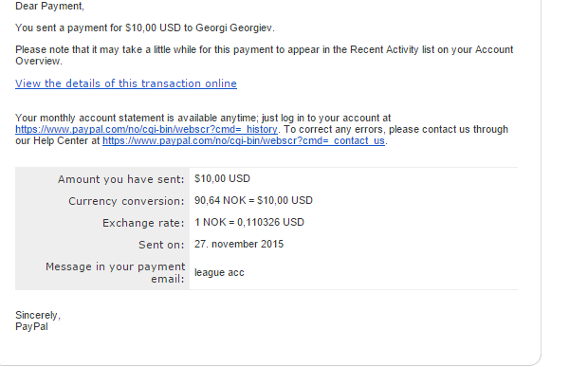Click the 27. november 2015 date

(x=239, y=244)
